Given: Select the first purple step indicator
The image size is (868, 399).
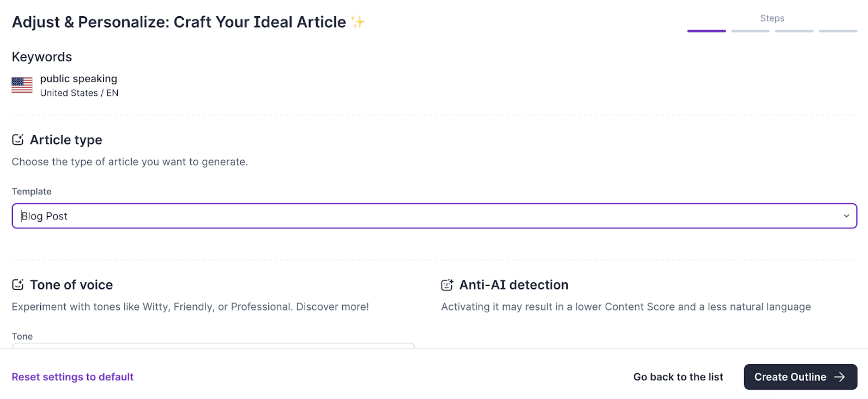Looking at the screenshot, I should click(706, 31).
